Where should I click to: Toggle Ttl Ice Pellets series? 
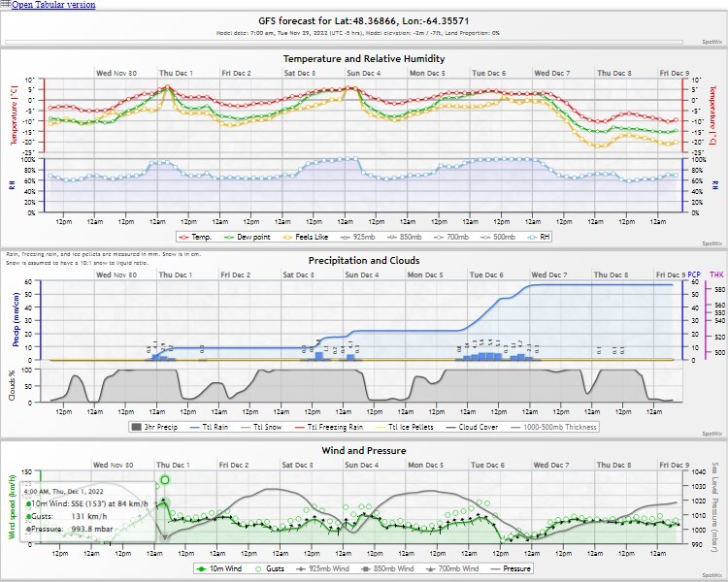[405, 427]
